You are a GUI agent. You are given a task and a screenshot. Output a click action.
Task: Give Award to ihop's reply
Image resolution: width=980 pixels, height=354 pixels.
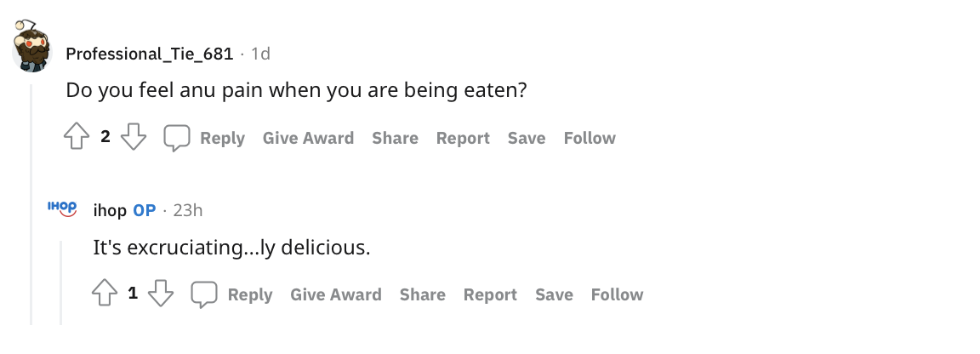[335, 294]
